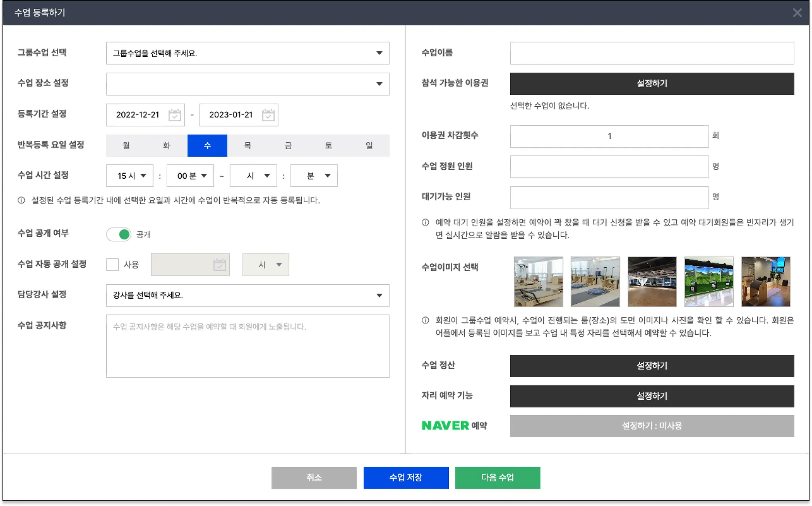The image size is (812, 506).
Task: Open the 15 시 start hour dropdown
Action: [130, 176]
